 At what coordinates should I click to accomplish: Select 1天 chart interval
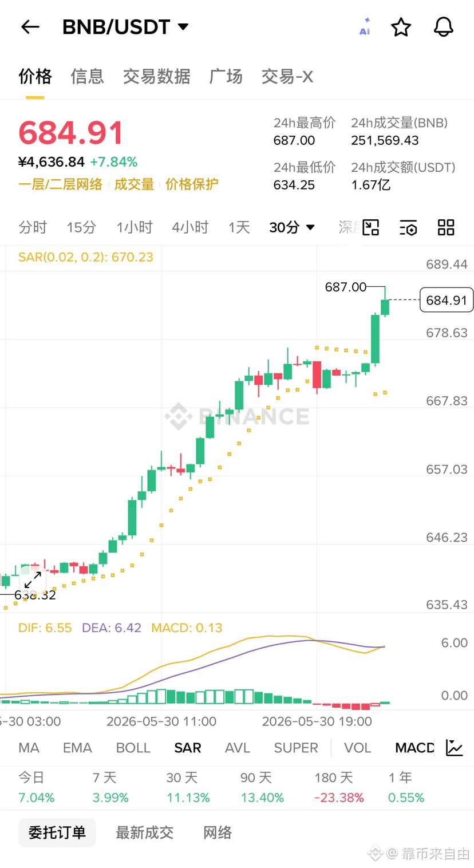(239, 227)
